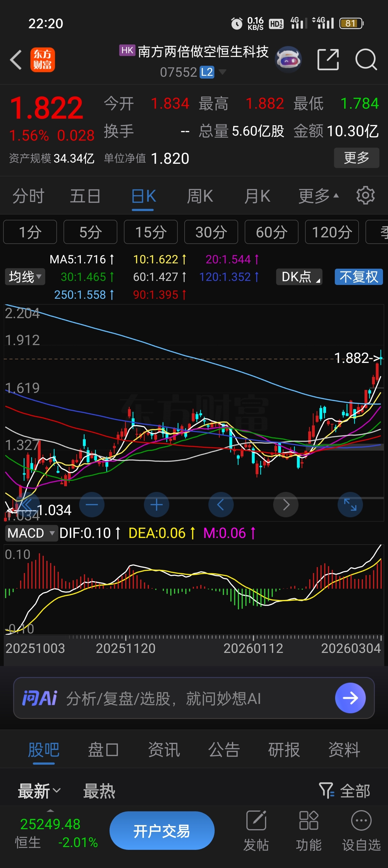The width and height of the screenshot is (388, 868).
Task: Select the 60分 interval
Action: pyautogui.click(x=272, y=232)
